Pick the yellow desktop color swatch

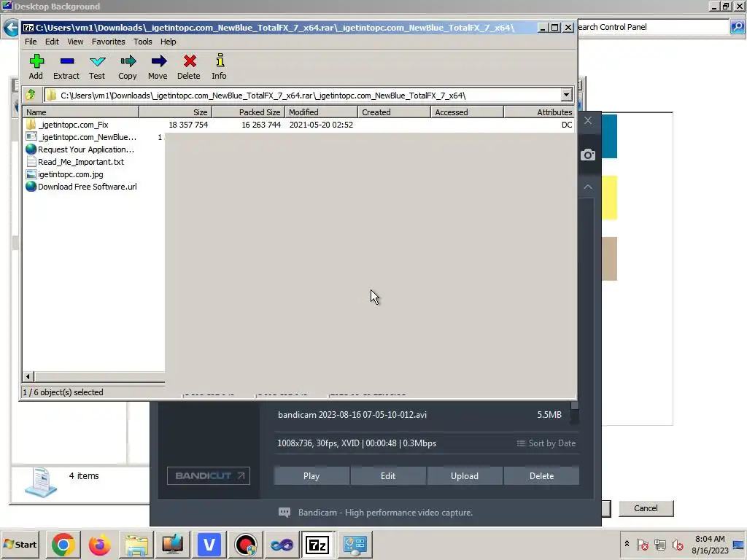click(x=609, y=198)
